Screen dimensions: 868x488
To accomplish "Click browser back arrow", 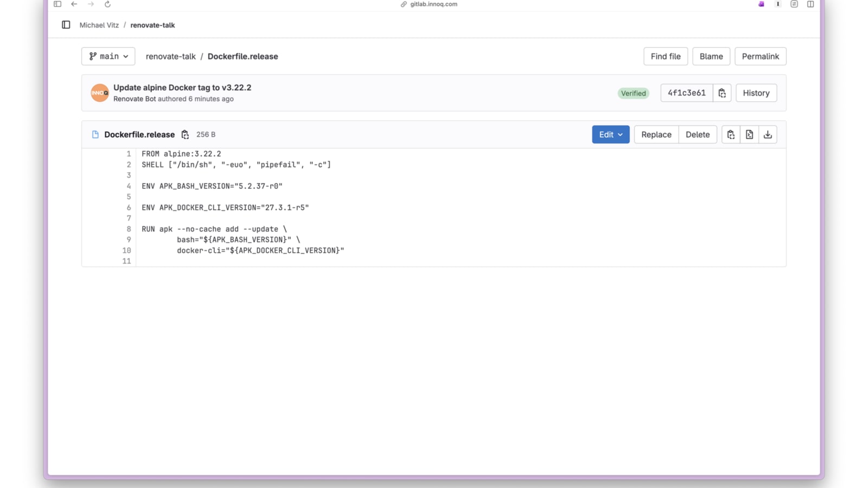I will tap(74, 4).
